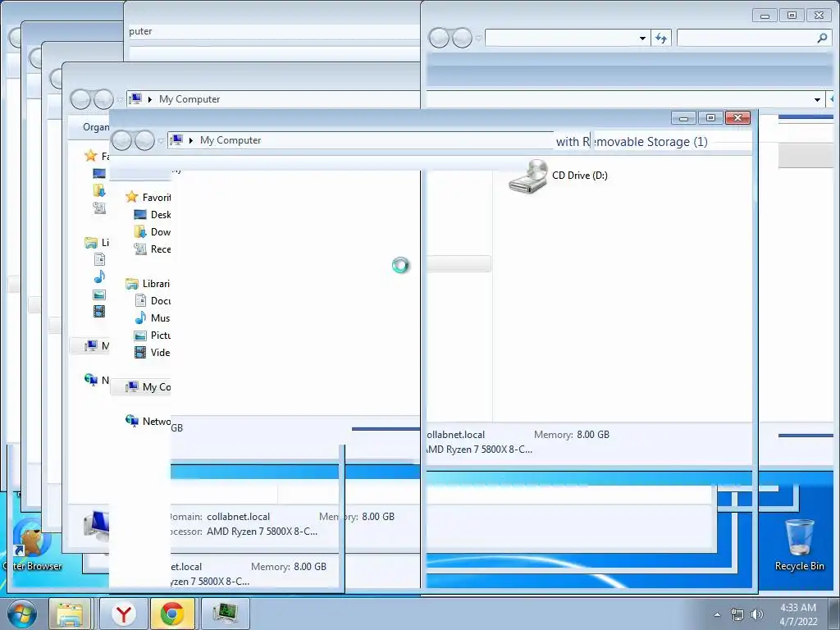
Task: Select Libraries in front window sidebar
Action: pyautogui.click(x=148, y=283)
